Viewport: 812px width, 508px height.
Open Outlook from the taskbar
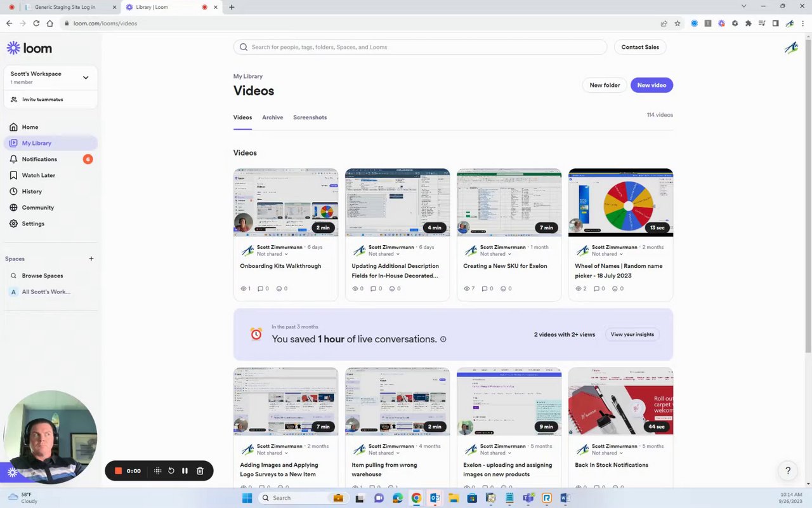(x=435, y=498)
